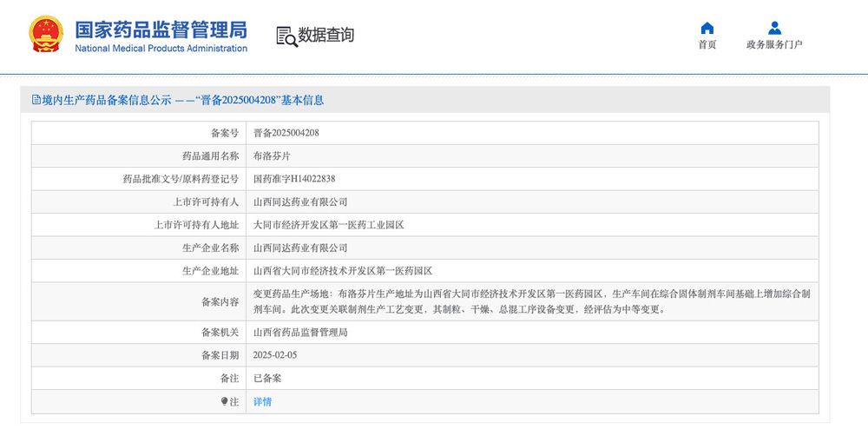Click the 生产企业名称 row label

211,248
